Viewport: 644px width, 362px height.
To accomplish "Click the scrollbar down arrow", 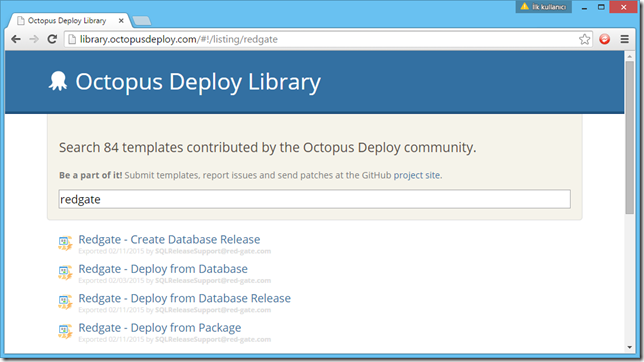I will pos(630,348).
